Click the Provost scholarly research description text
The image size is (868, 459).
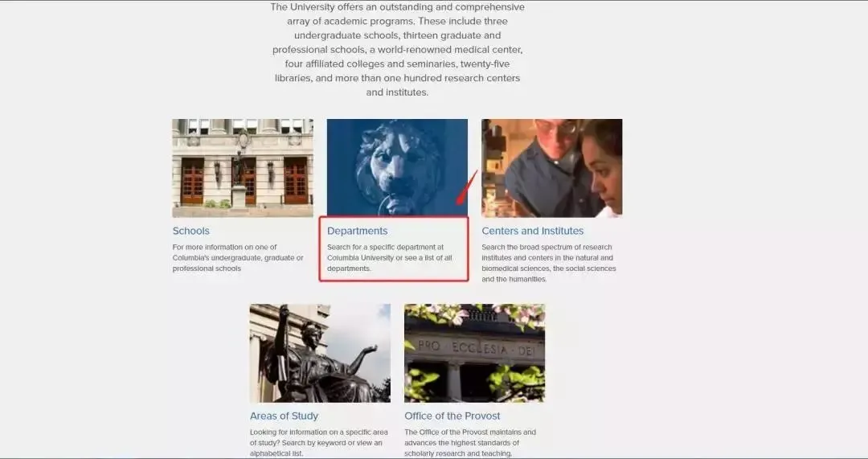469,442
